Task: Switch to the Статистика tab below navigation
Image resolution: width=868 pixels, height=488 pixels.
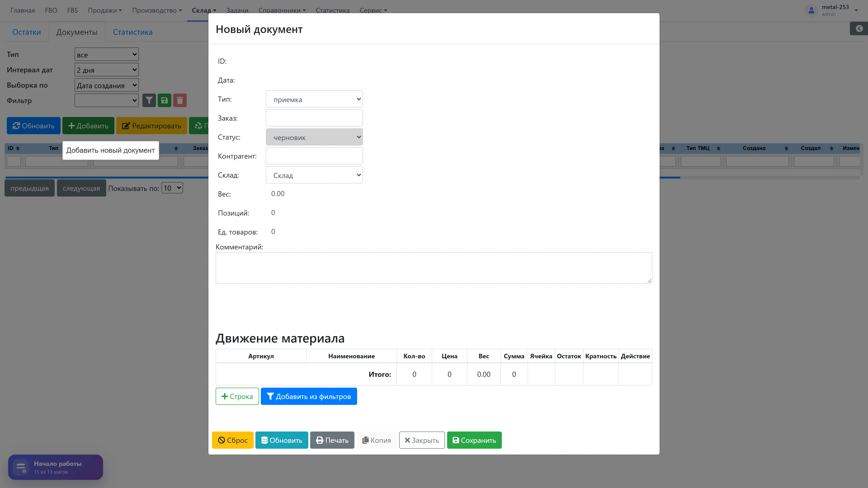Action: (133, 32)
